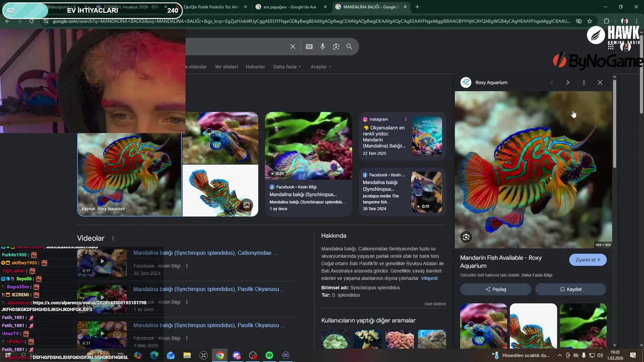Screen dimensions: 644x362
Task: Click the large mandarin fish preview image
Action: click(x=533, y=169)
